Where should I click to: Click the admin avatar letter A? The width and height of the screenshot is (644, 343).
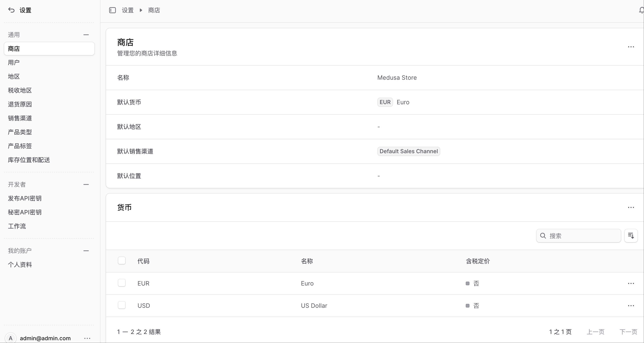tap(10, 338)
